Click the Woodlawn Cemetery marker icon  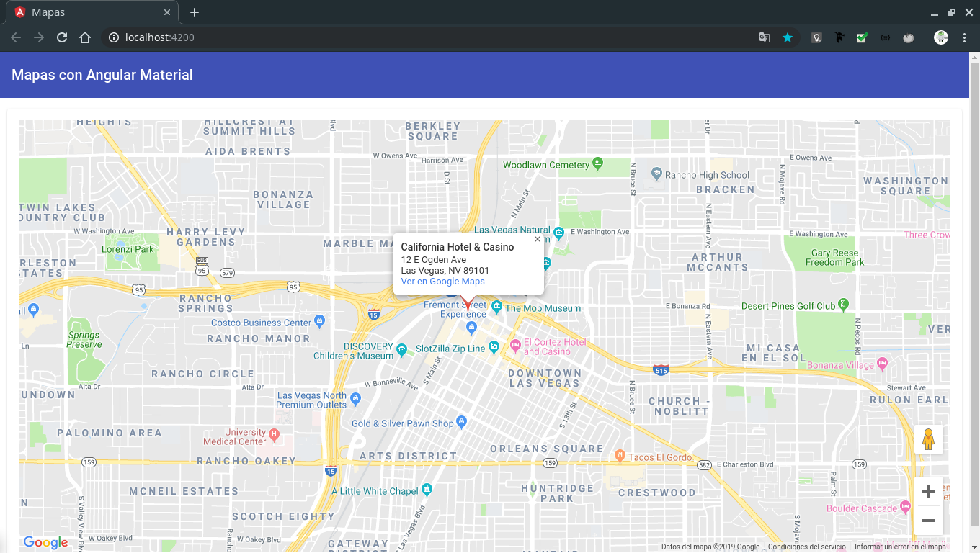point(597,164)
